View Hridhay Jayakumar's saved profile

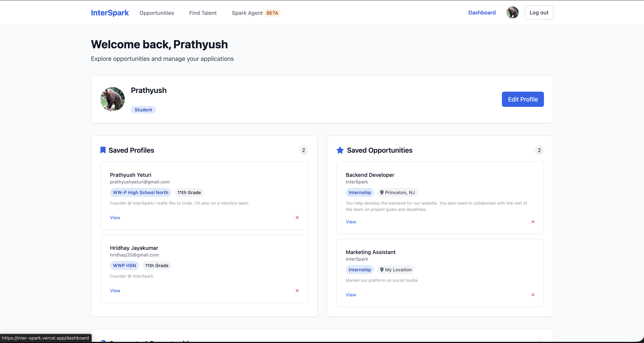pyautogui.click(x=115, y=291)
